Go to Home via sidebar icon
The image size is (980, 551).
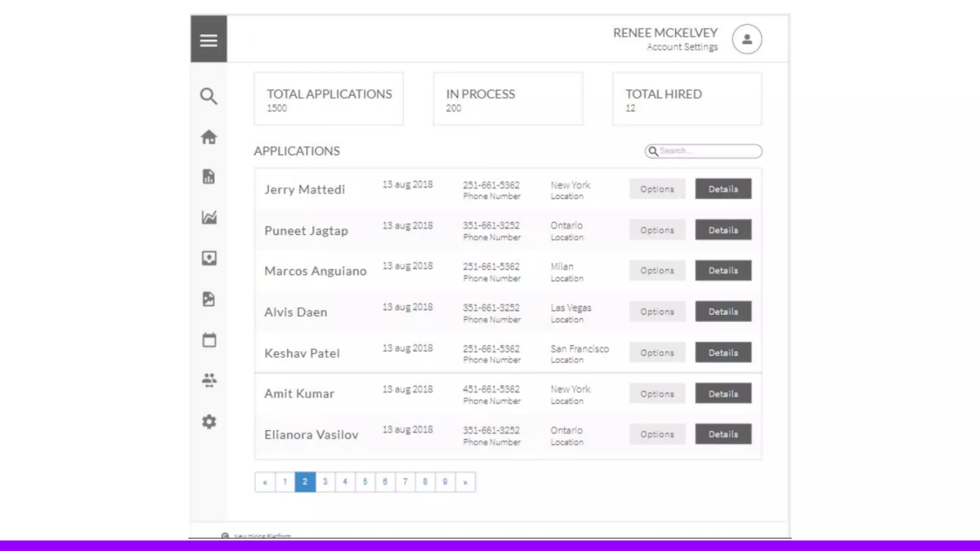click(209, 137)
